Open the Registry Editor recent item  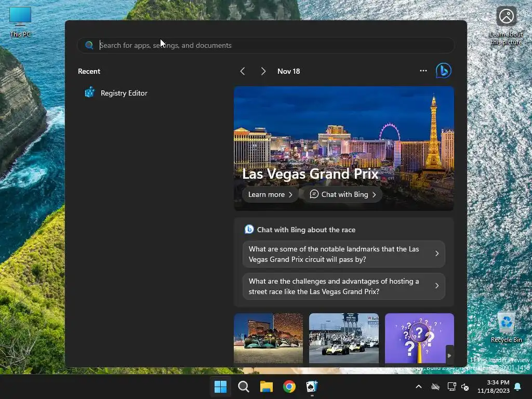[116, 93]
